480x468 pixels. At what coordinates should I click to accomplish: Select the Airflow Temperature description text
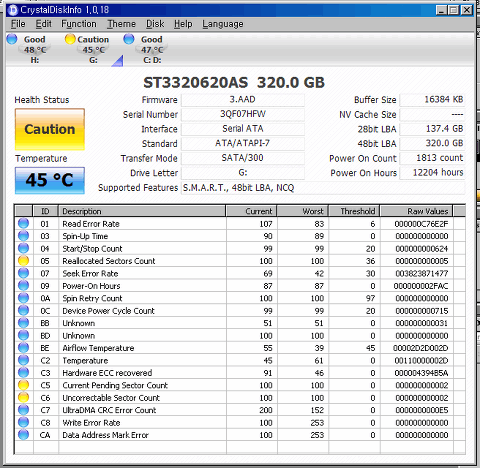[x=98, y=348]
